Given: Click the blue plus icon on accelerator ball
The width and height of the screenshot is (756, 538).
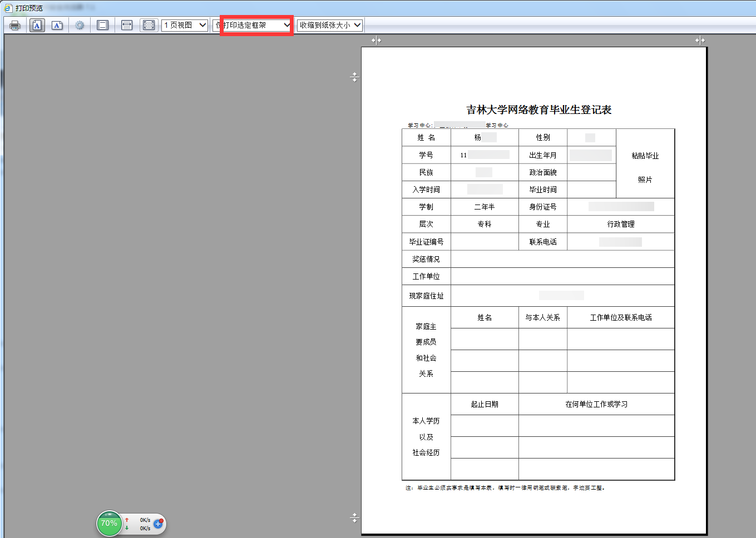Looking at the screenshot, I should 157,524.
